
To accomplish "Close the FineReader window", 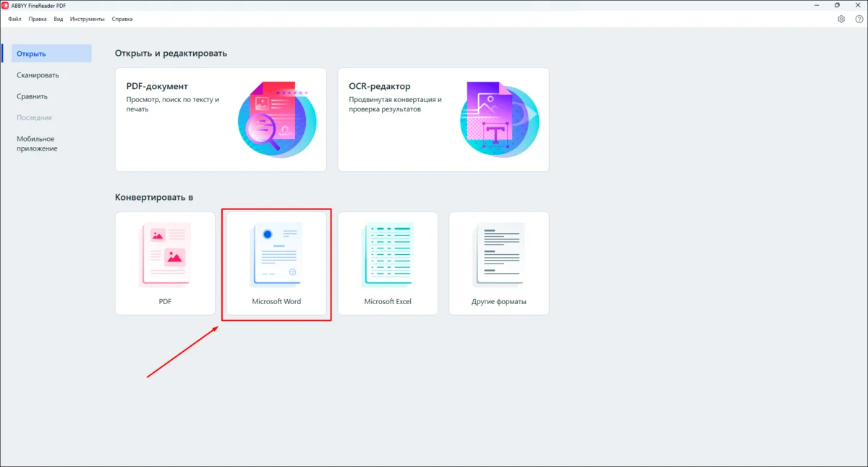I will pos(857,5).
